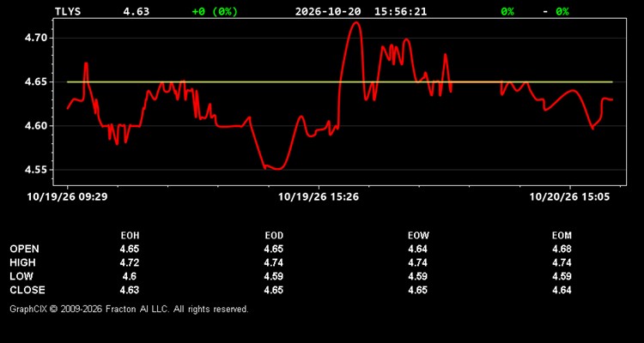Image resolution: width=644 pixels, height=343 pixels.
Task: Click the EOM HIGH value 4.74
Action: pyautogui.click(x=562, y=262)
